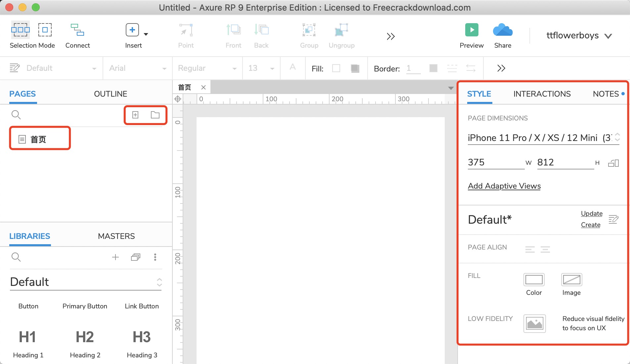Search the widget libraries
This screenshot has width=630, height=364.
[x=16, y=257]
